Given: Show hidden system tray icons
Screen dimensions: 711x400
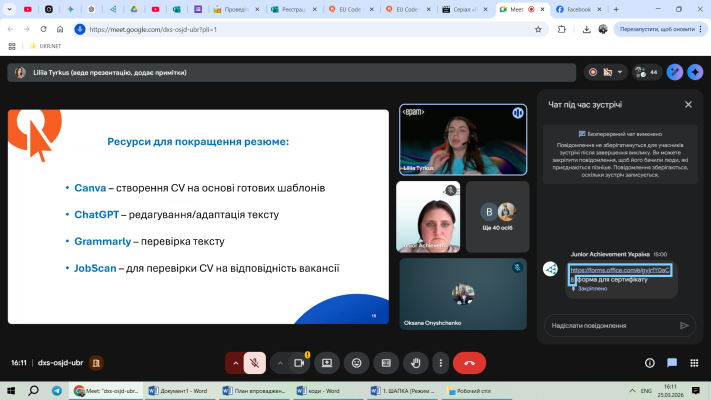Looking at the screenshot, I should [632, 390].
